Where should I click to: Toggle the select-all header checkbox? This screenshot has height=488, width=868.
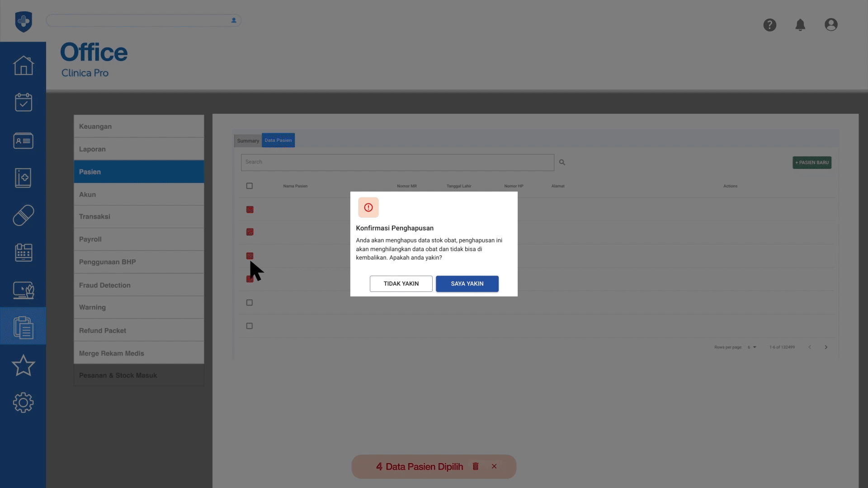[x=250, y=186]
